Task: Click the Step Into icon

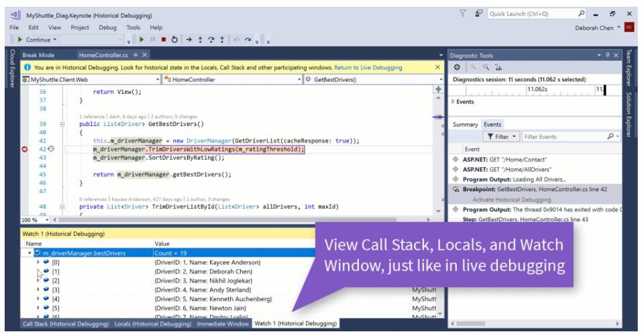Action: pos(200,40)
